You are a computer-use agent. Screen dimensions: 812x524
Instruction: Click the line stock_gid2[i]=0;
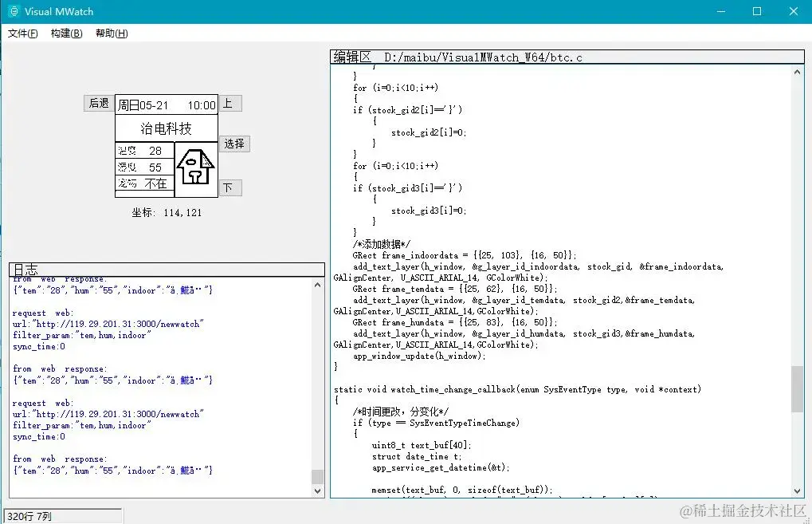tap(429, 132)
